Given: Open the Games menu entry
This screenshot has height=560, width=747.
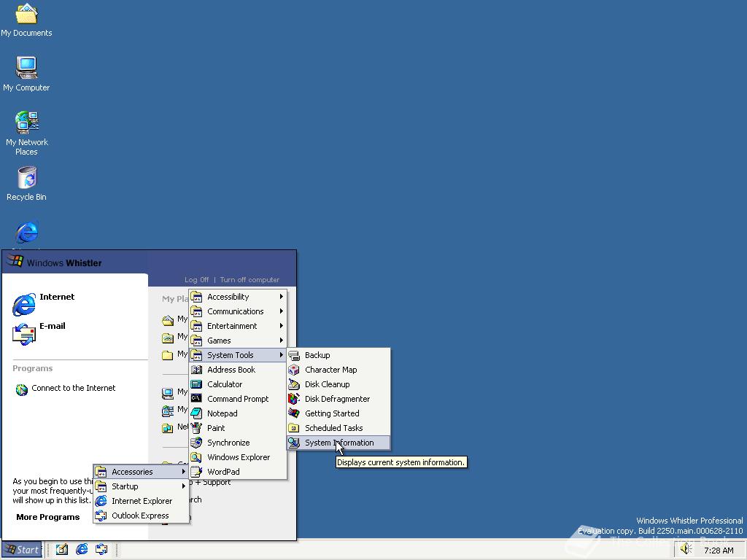Looking at the screenshot, I should point(239,341).
